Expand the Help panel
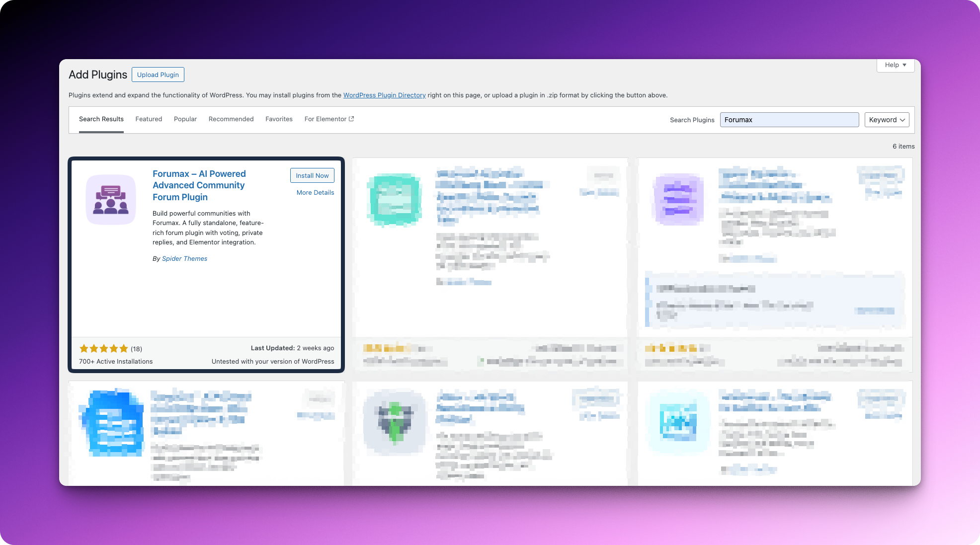980x545 pixels. click(x=896, y=65)
